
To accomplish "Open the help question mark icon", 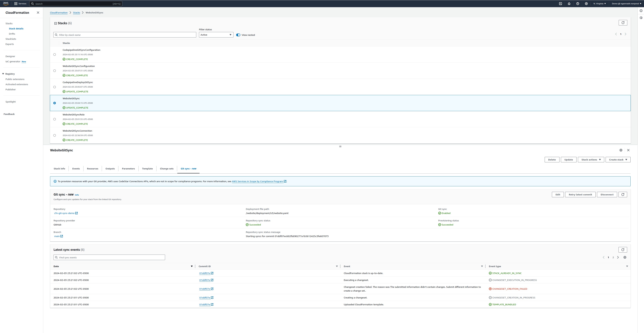I will [578, 3].
